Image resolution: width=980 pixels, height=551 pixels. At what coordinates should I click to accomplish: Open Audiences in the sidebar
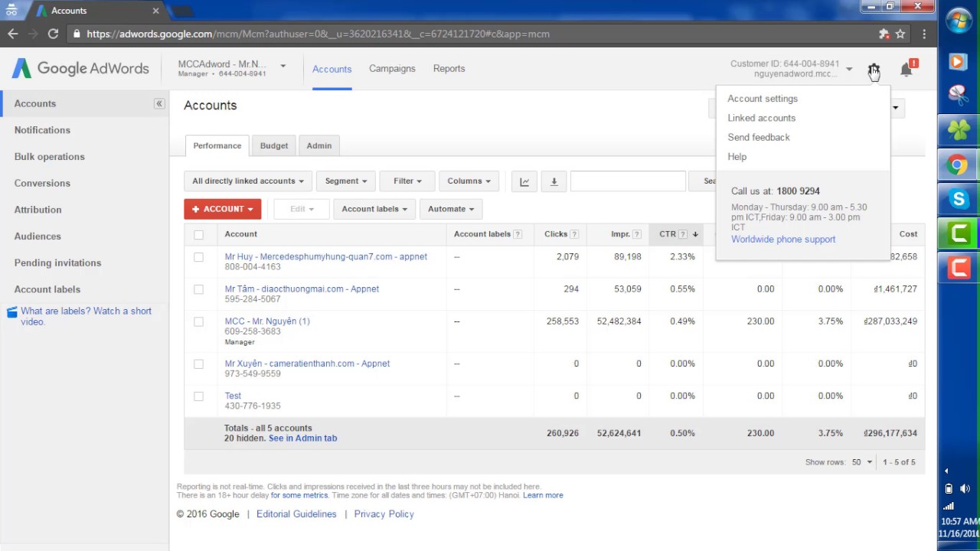(38, 236)
